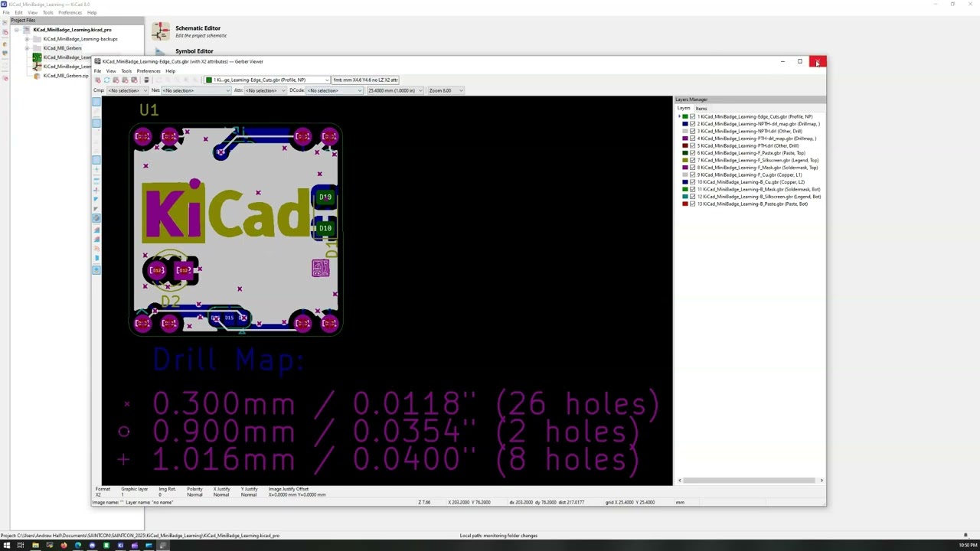Viewport: 980px width, 551px height.
Task: Click the red swatch for layer 13 B_Paste
Action: [685, 204]
